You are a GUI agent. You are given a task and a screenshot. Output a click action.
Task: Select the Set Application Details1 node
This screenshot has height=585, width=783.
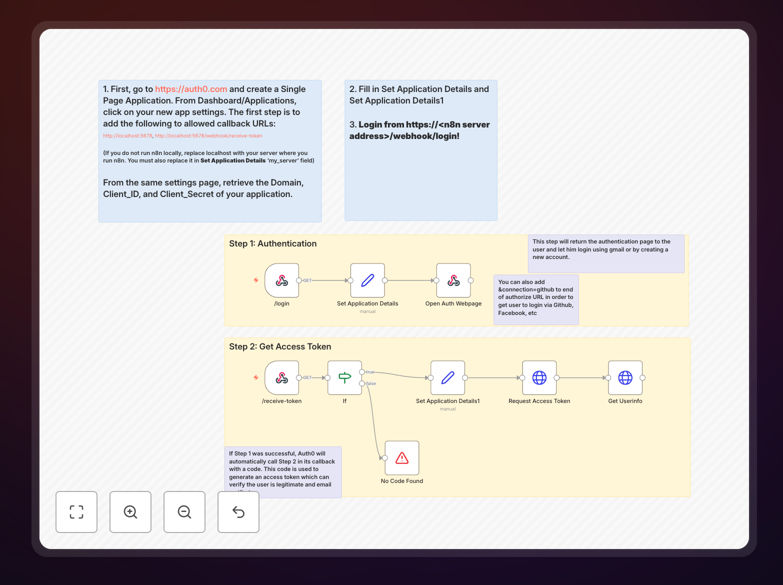(448, 378)
